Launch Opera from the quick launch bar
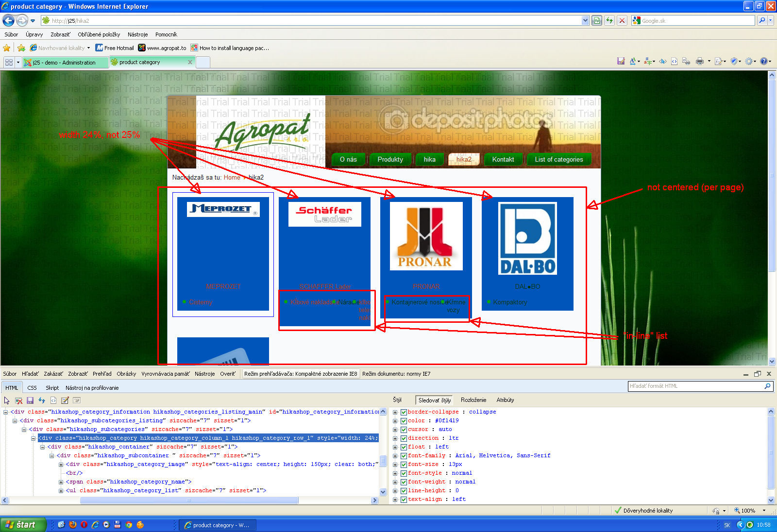The height and width of the screenshot is (532, 777). [x=84, y=525]
